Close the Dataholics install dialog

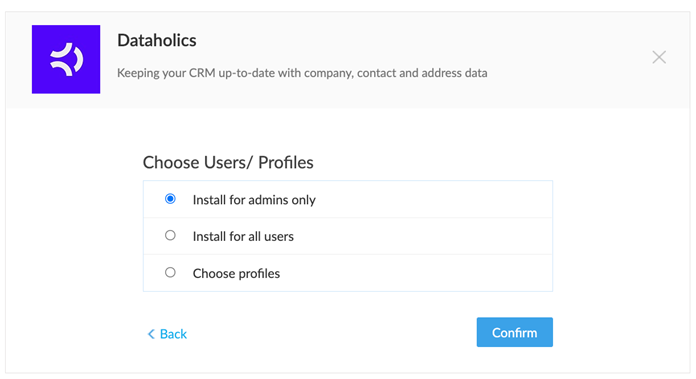659,57
